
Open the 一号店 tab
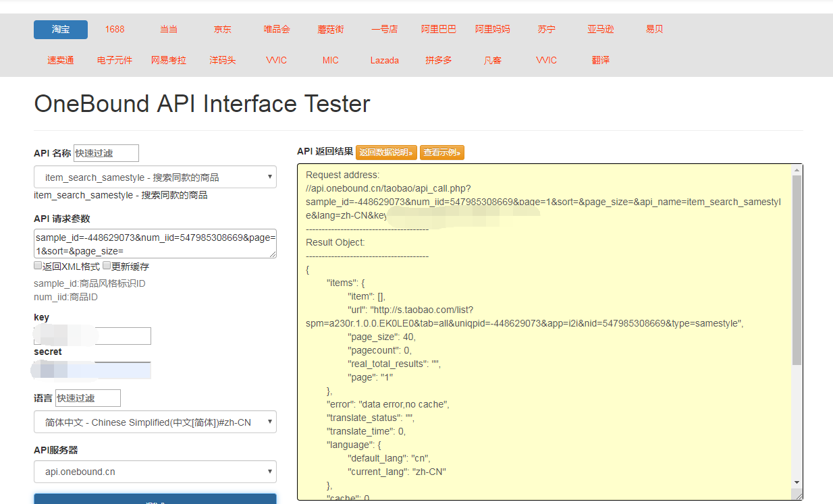click(385, 30)
